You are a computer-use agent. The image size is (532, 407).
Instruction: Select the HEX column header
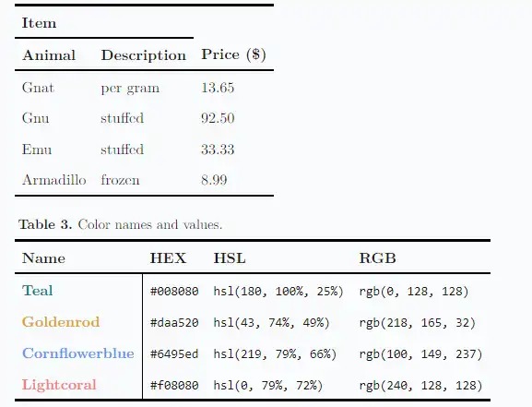click(168, 258)
